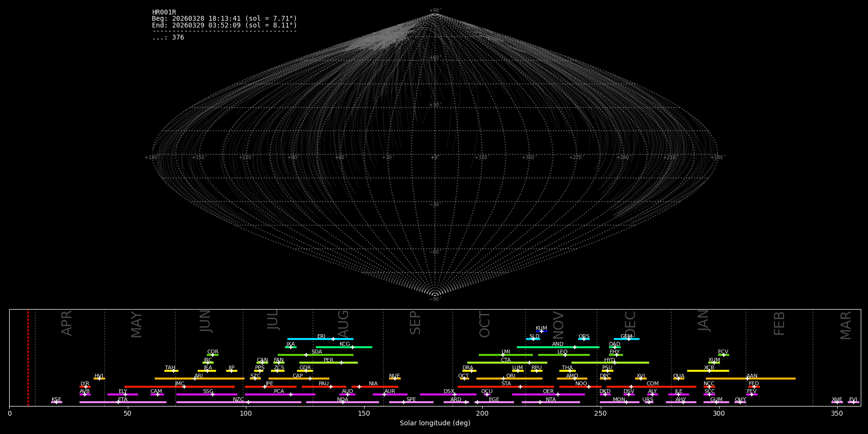868x434 pixels.
Task: Select the NOV month label
Action: pyautogui.click(x=558, y=325)
